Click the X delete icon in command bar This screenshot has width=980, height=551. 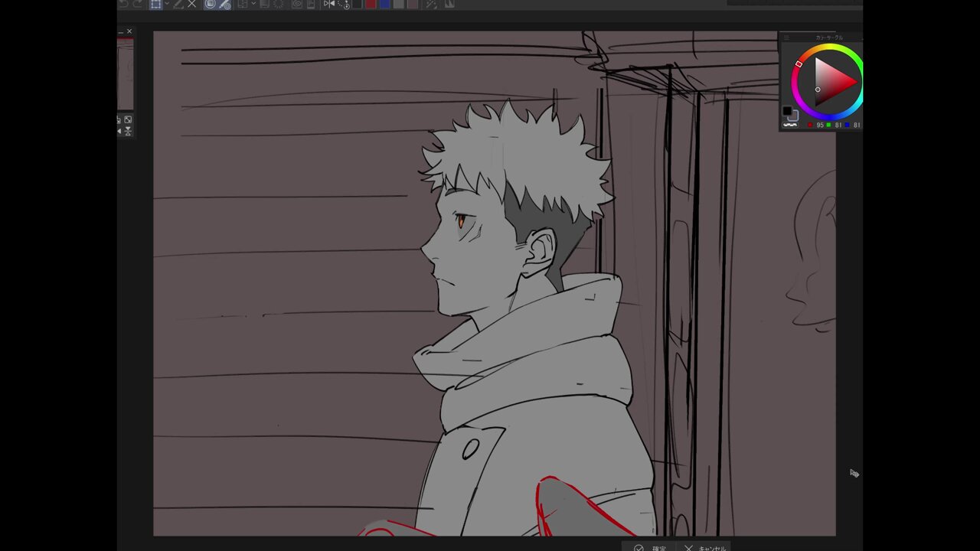pos(192,4)
